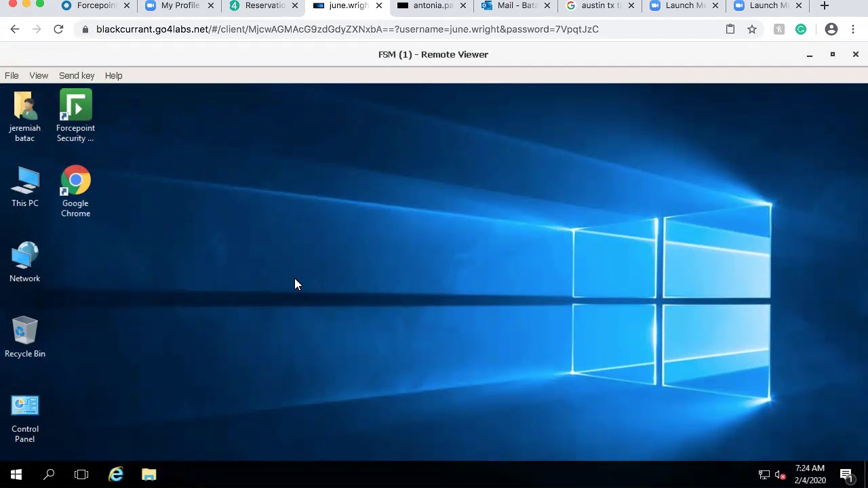The height and width of the screenshot is (488, 868).
Task: Open the This PC desktop icon
Action: pyautogui.click(x=25, y=186)
